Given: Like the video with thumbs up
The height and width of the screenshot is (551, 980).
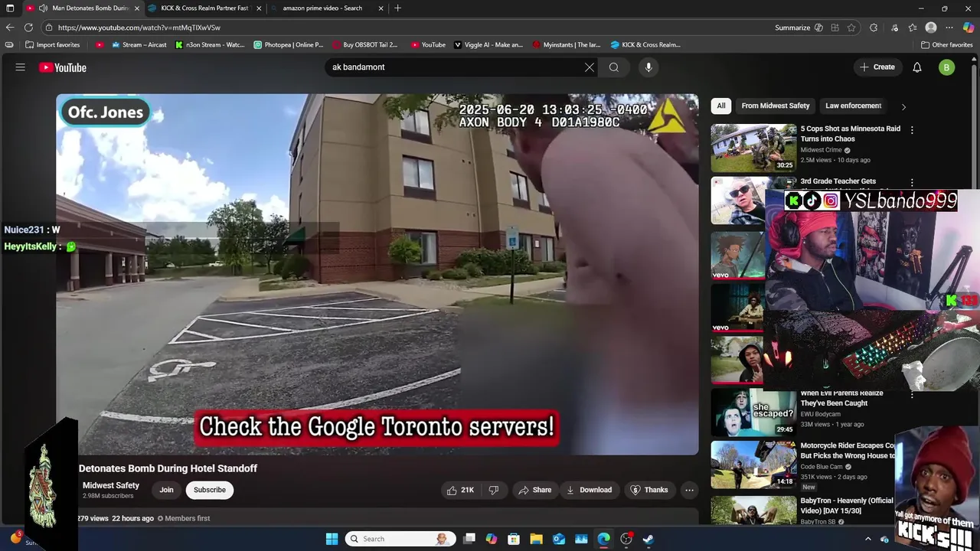Looking at the screenshot, I should click(x=459, y=490).
